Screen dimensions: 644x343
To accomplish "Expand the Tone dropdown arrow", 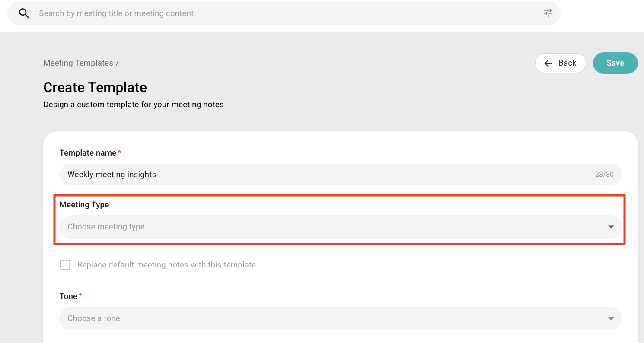I will [611, 318].
